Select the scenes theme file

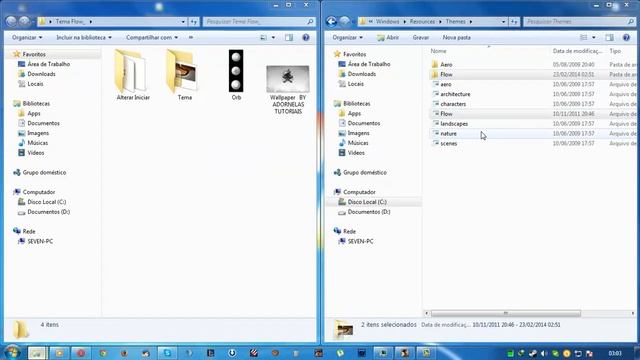tap(533, 143)
